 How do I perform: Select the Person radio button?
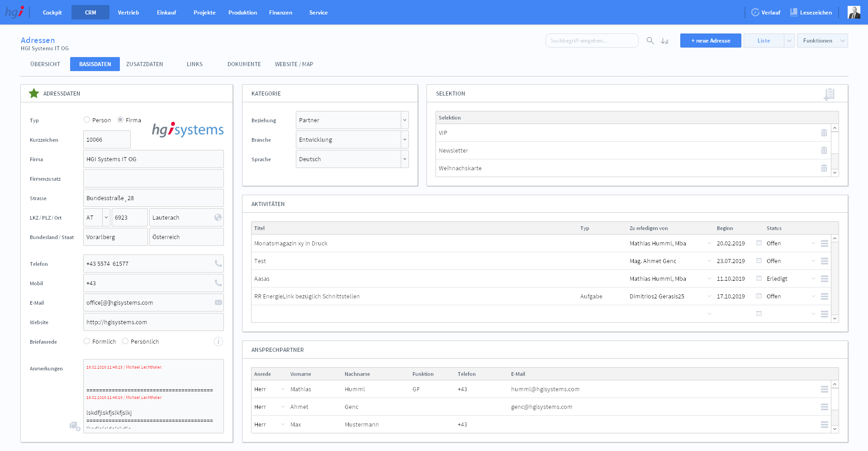pos(87,120)
